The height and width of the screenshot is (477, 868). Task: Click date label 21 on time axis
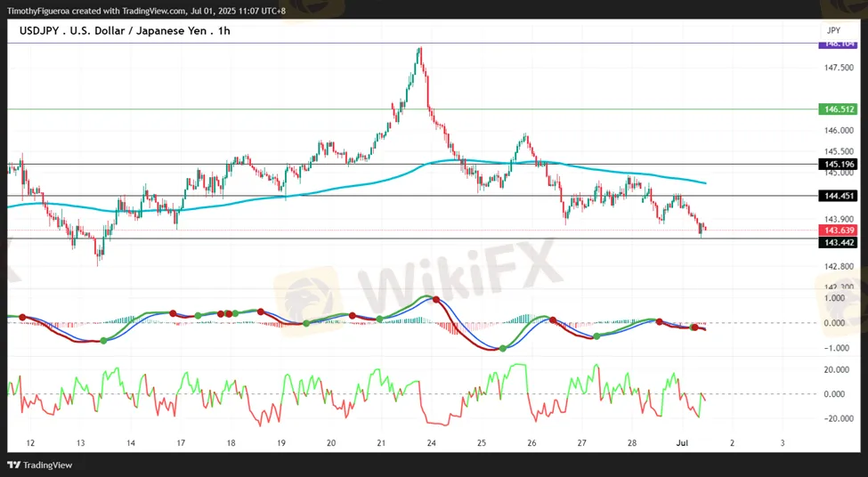point(381,442)
